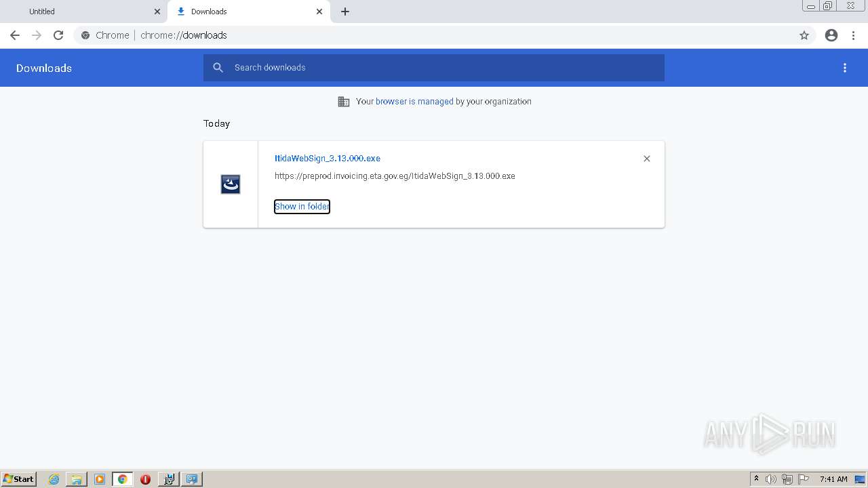Click the managed organization building icon

pos(344,102)
